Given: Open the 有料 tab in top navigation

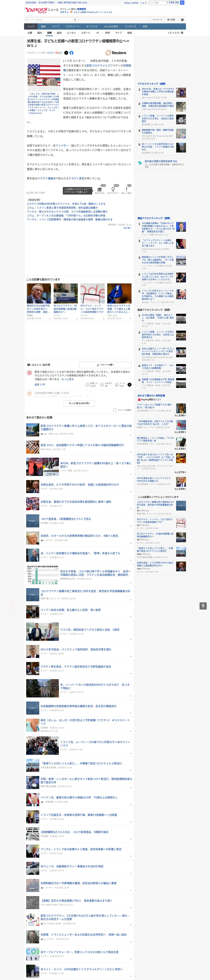Looking at the screenshot, I should 145,27.
